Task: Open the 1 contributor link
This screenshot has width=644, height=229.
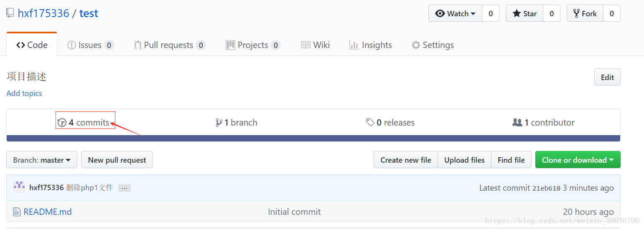Action: 543,123
